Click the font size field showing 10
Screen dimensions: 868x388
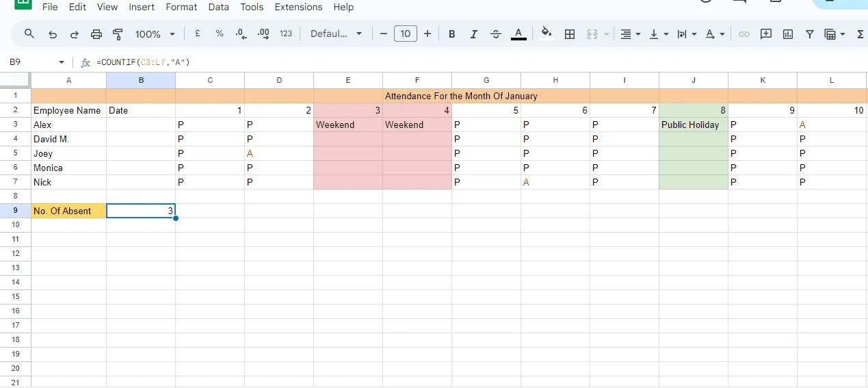coord(406,34)
